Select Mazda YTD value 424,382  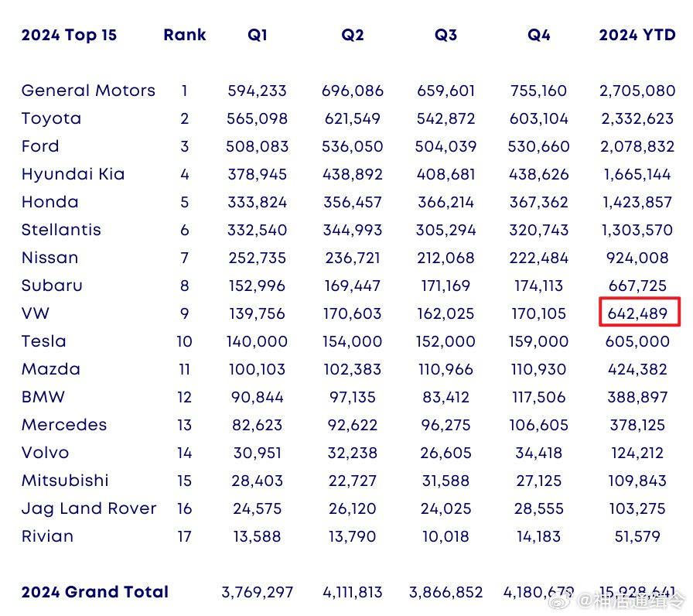coord(637,370)
